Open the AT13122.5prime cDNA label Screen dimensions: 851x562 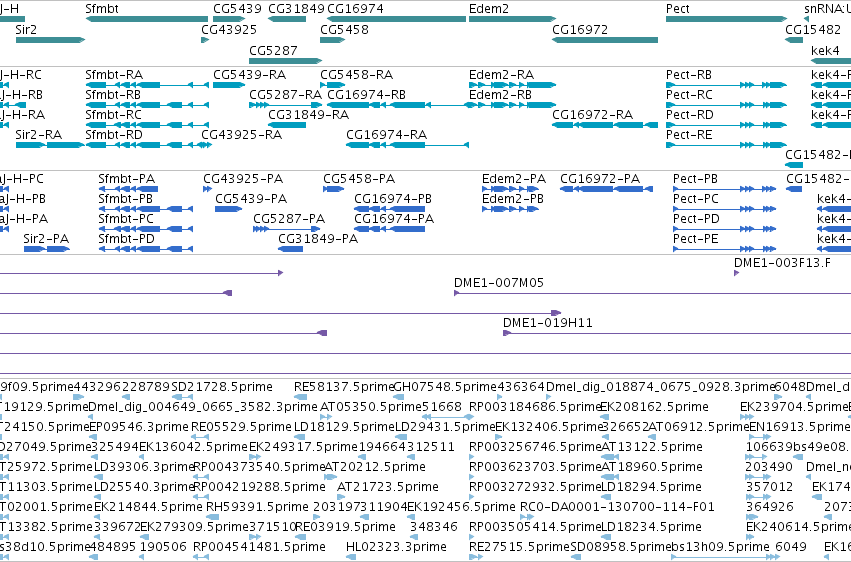(x=652, y=446)
